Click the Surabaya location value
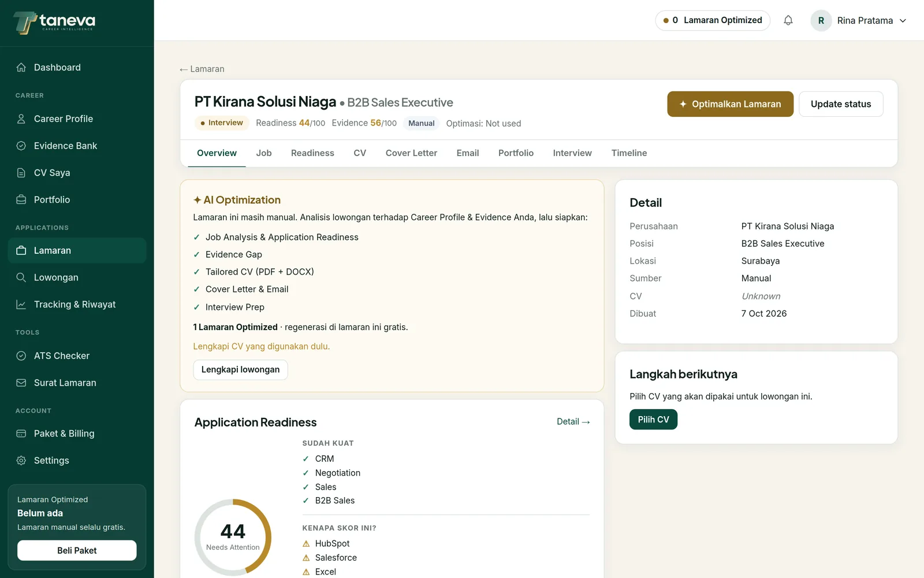The width and height of the screenshot is (924, 578). pyautogui.click(x=761, y=261)
